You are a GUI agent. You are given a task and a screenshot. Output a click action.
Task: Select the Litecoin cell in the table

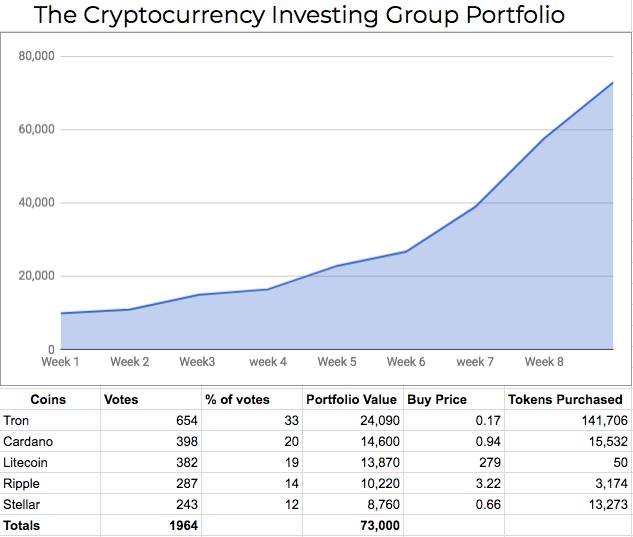point(26,462)
